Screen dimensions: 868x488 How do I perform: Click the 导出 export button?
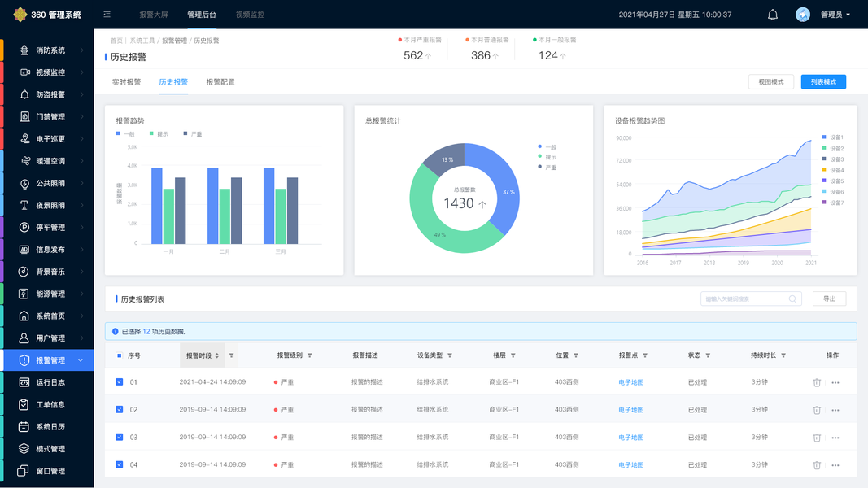coord(829,298)
